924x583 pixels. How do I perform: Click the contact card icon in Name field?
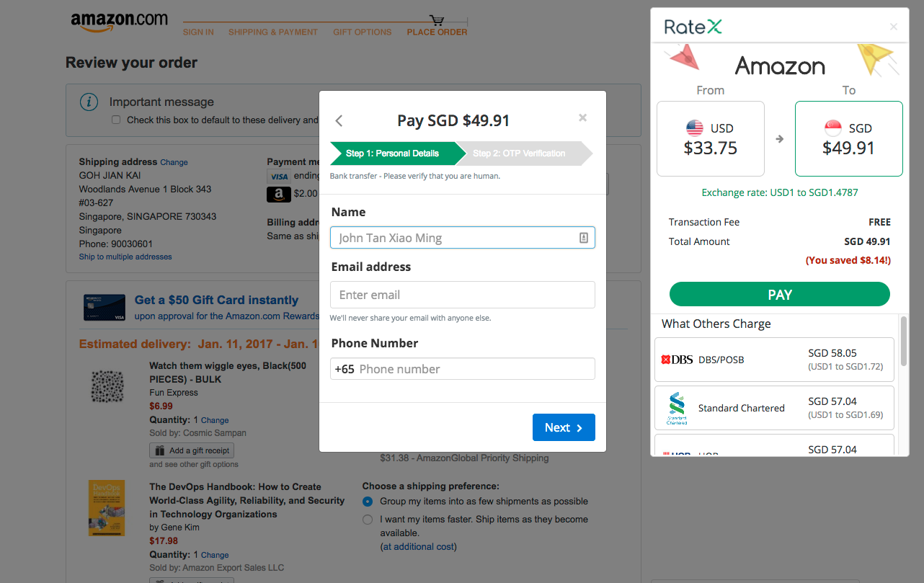point(584,238)
